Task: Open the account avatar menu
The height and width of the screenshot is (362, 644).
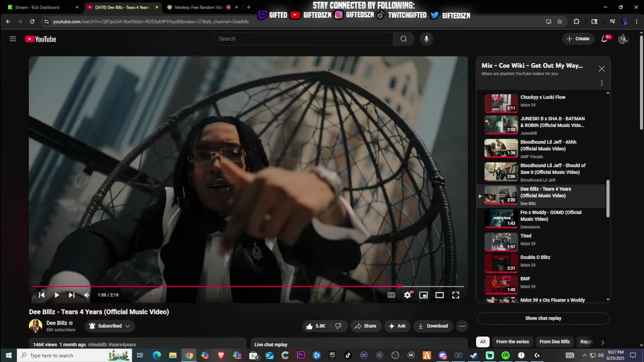Action: (623, 39)
